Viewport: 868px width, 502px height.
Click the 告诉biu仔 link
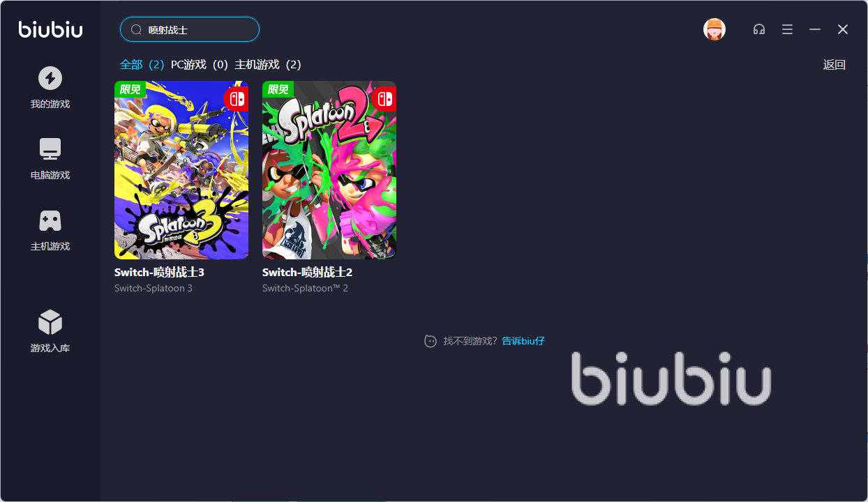(x=523, y=341)
